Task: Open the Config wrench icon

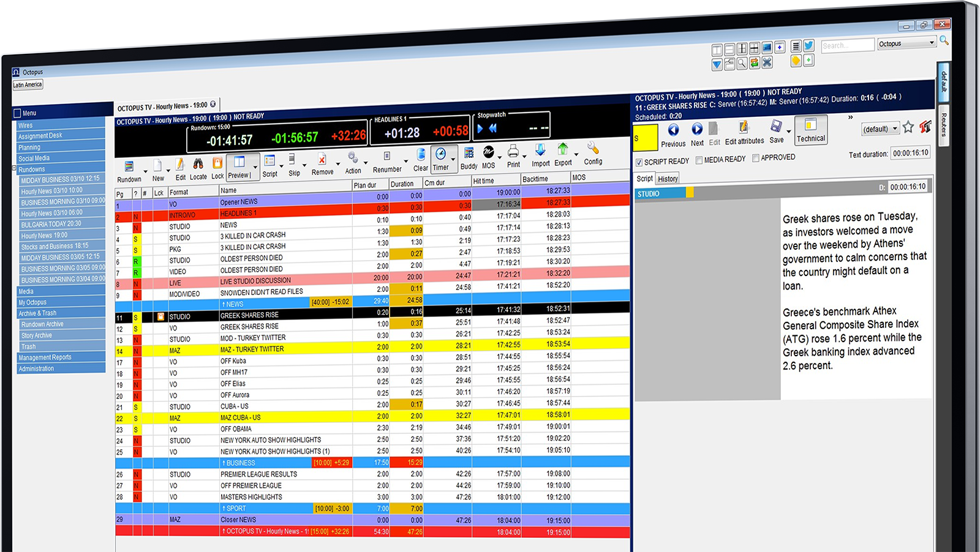Action: 592,148
